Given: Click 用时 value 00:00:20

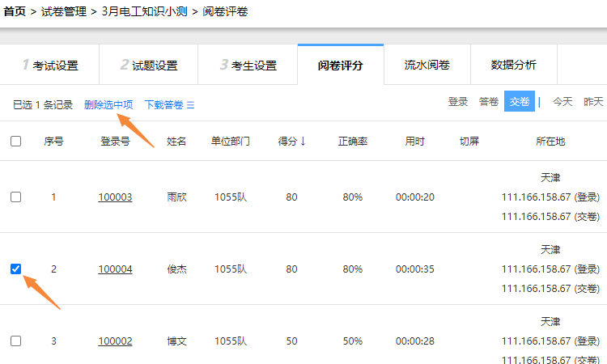Looking at the screenshot, I should click(x=414, y=197).
